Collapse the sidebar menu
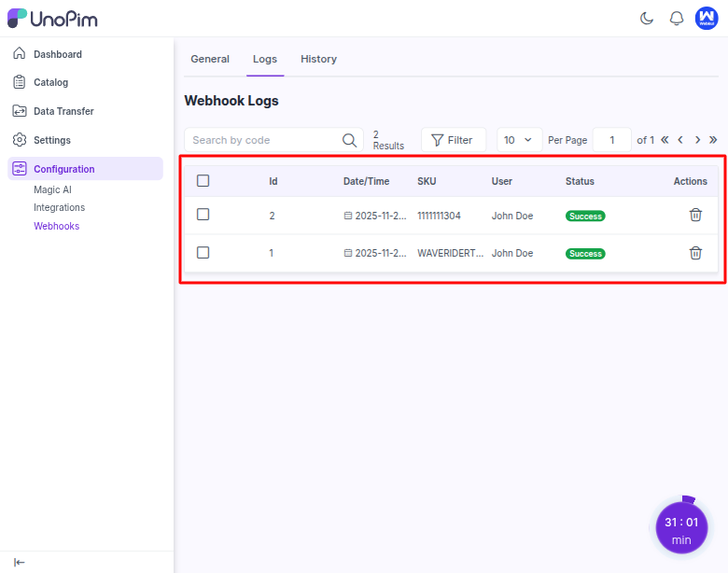Viewport: 728px width, 573px height. coord(19,563)
